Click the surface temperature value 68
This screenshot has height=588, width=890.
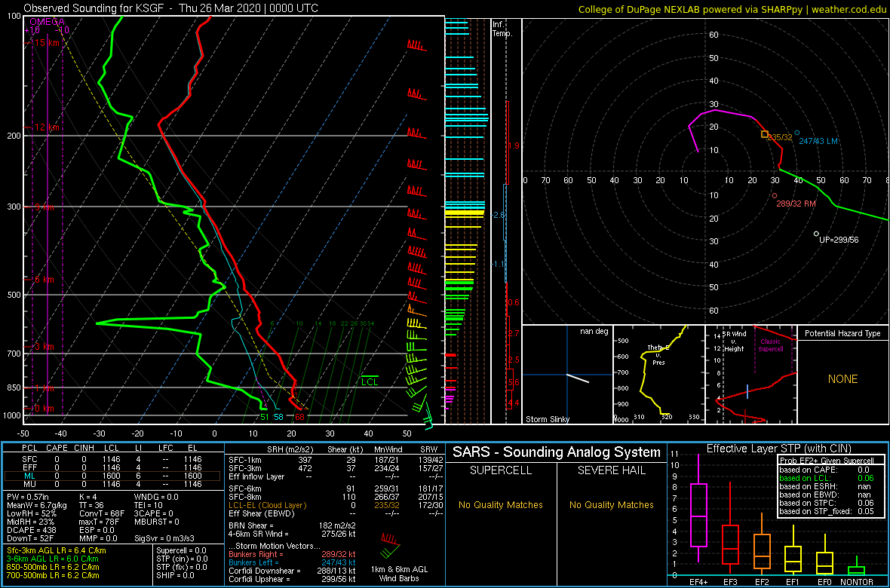tap(299, 417)
